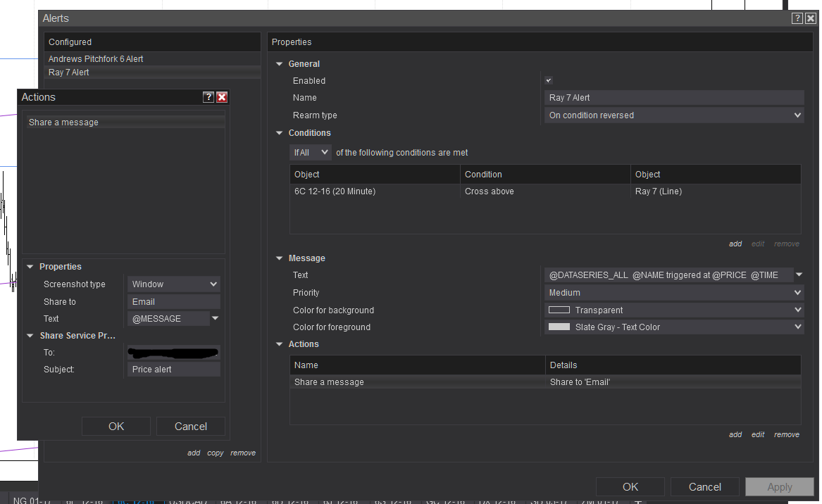The height and width of the screenshot is (504, 822).
Task: Toggle the Enabled checkbox
Action: coord(548,81)
